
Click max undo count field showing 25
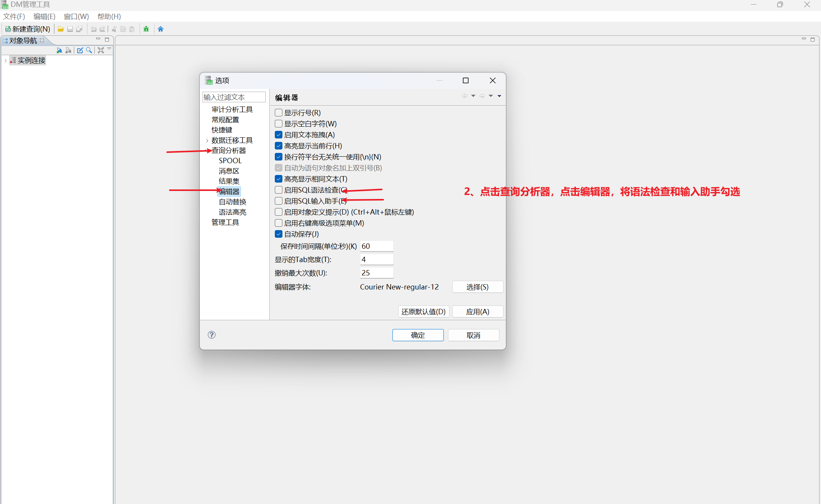pos(377,273)
